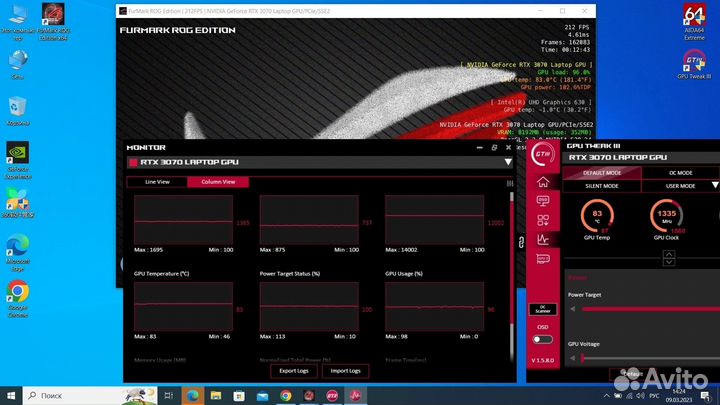Launch the OC Scanner button
720x405 pixels.
click(542, 309)
